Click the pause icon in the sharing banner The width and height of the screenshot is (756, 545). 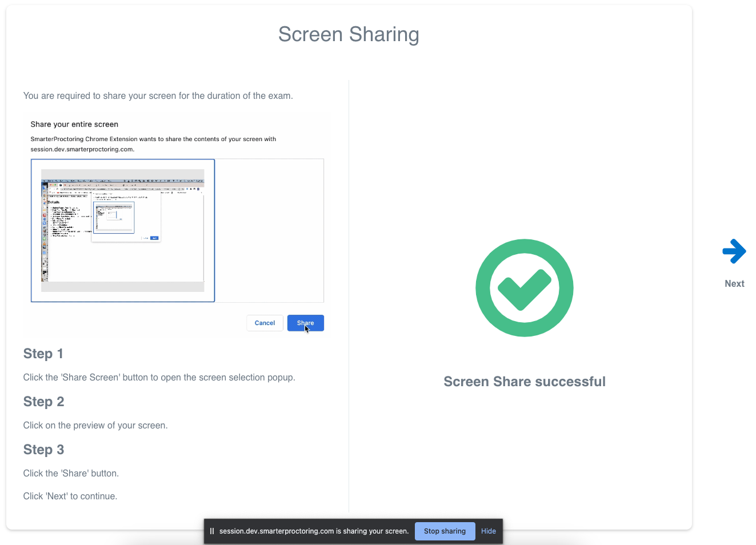[x=212, y=531]
